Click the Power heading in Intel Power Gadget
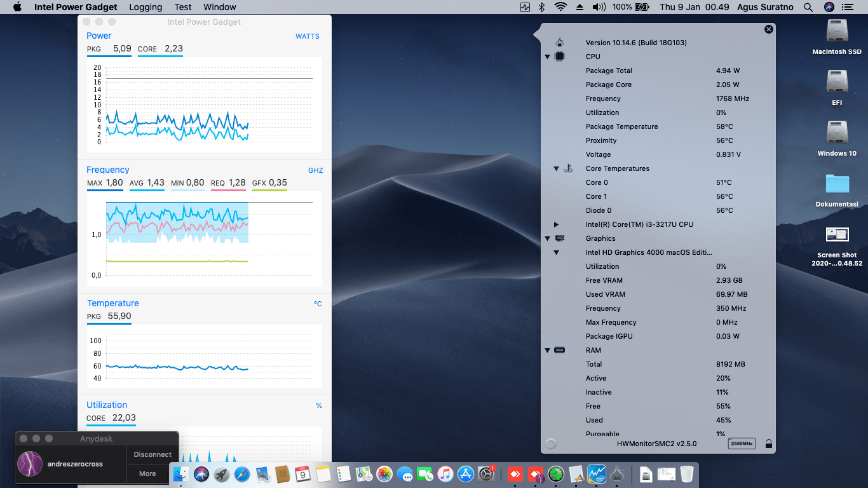 [x=99, y=36]
